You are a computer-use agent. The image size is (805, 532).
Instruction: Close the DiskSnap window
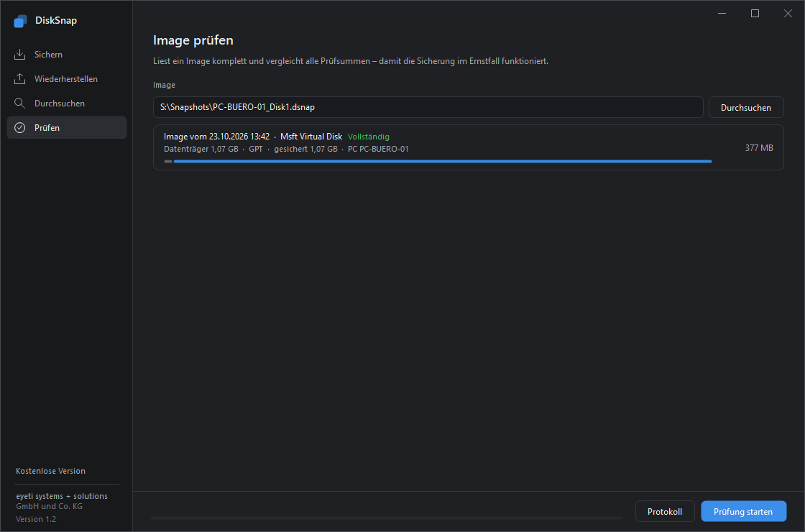tap(788, 14)
